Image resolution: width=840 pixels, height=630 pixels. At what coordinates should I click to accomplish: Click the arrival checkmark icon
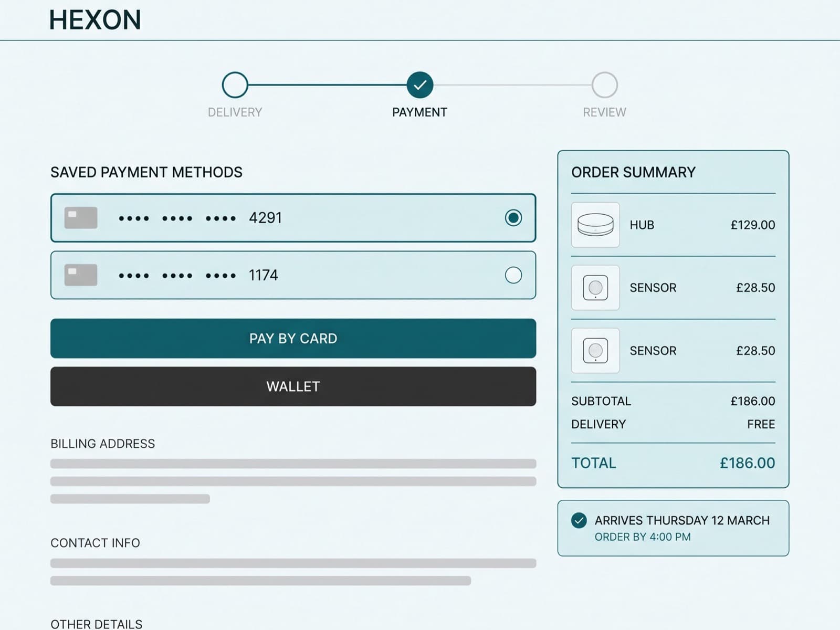579,520
